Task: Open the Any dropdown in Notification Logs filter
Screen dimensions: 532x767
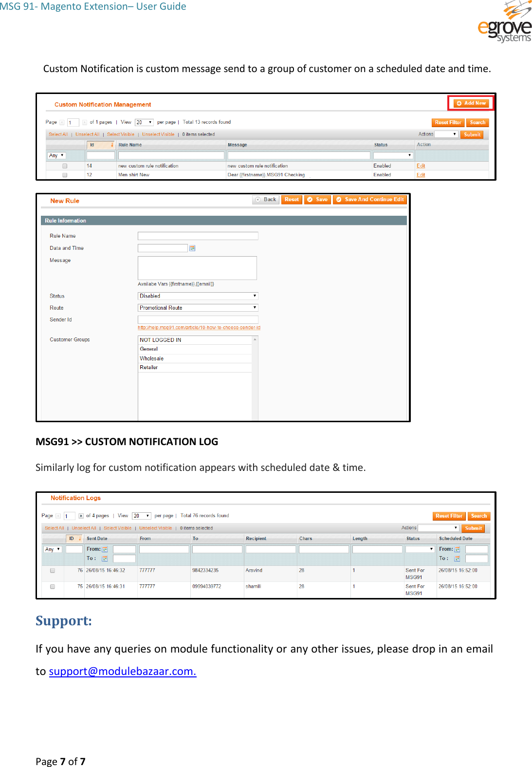Action: pos(53,549)
